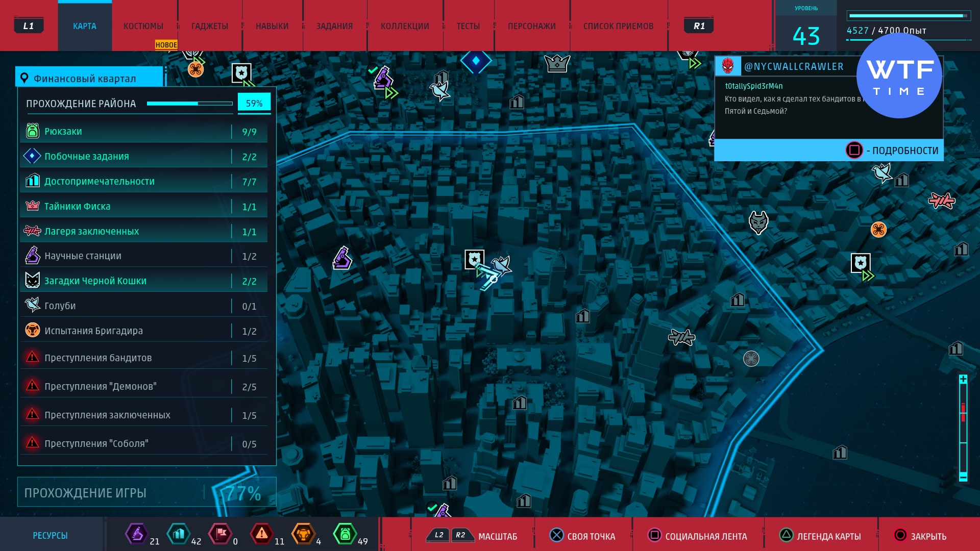This screenshot has height=551, width=980.
Task: Click the white barbed-wire marker on map
Action: coord(681,337)
